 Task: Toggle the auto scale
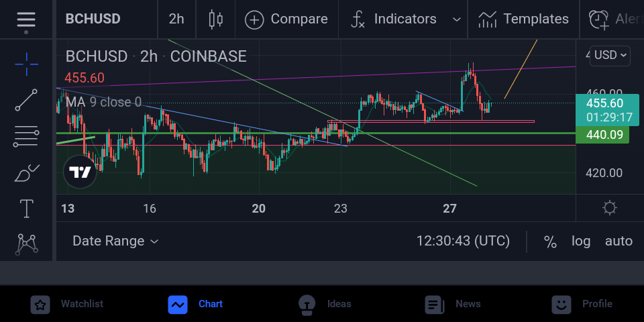[x=619, y=241]
